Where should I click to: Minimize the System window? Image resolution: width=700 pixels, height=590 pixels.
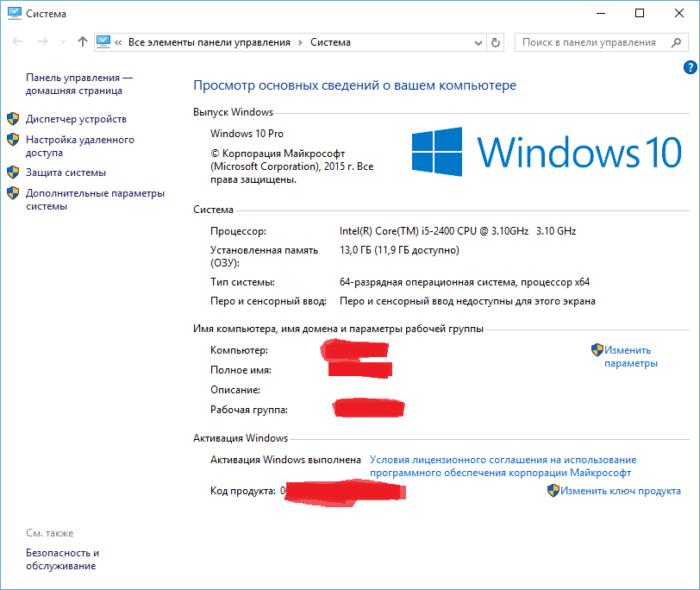point(601,14)
